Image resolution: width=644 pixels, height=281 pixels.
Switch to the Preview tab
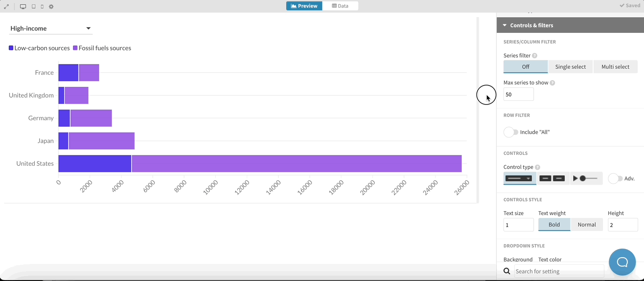click(x=304, y=5)
